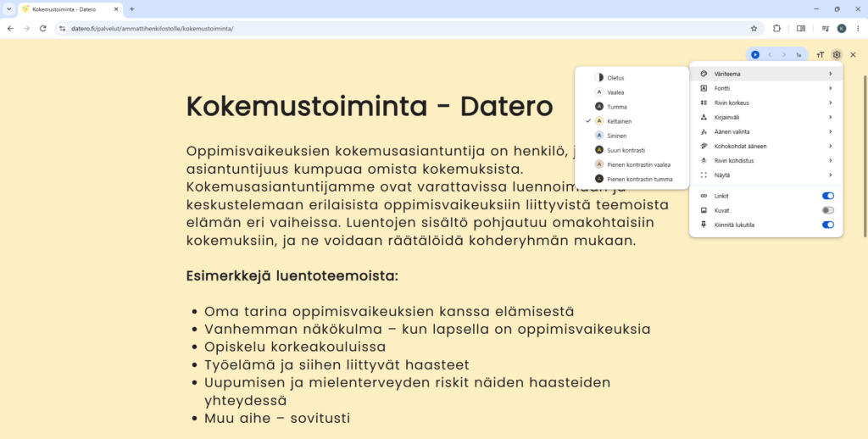
Task: Bookmark this page with star icon
Action: pos(754,28)
